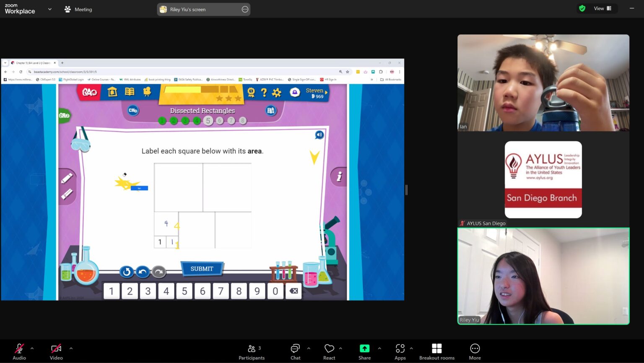The width and height of the screenshot is (644, 363).
Task: Click the backspace delete key on number pad
Action: (x=293, y=291)
